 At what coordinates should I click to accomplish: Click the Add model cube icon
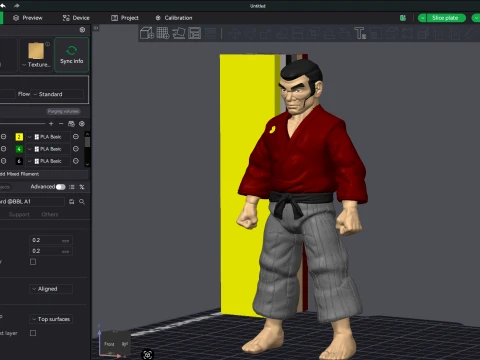147,33
